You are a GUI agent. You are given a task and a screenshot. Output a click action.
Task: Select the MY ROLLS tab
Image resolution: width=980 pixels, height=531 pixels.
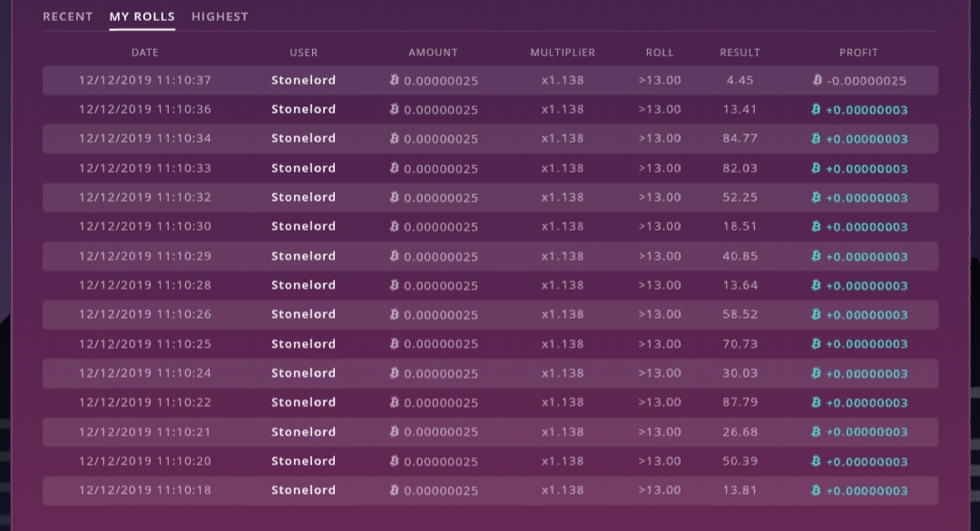tap(142, 17)
